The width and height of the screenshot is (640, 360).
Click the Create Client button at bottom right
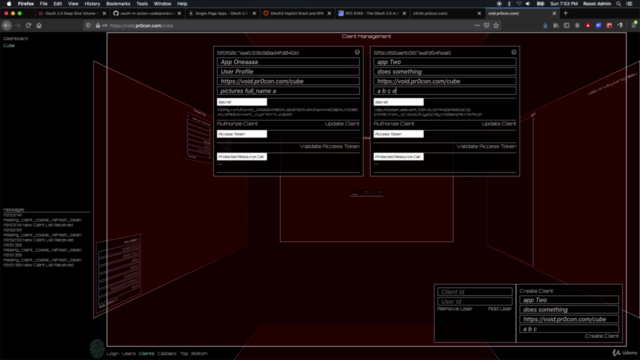tap(602, 336)
